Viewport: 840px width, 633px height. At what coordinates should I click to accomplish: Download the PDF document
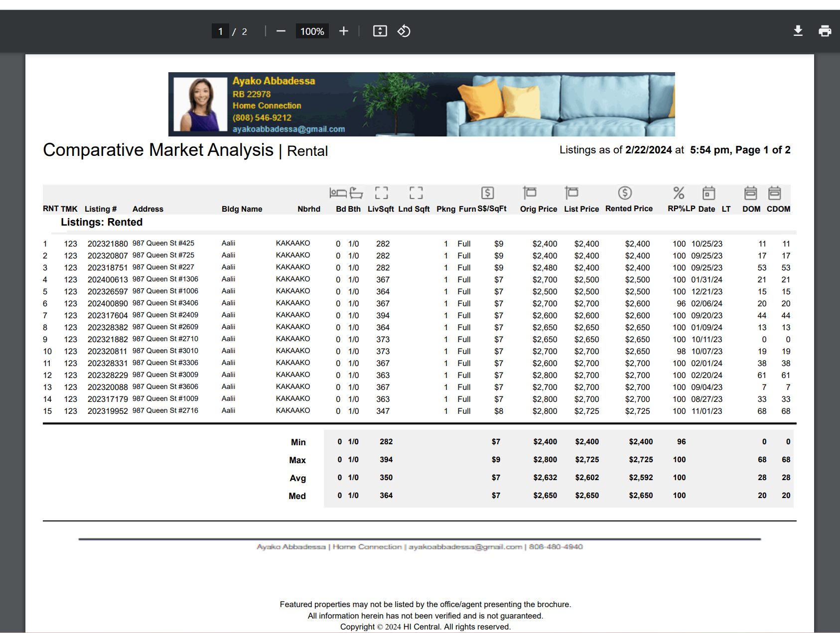pos(798,31)
